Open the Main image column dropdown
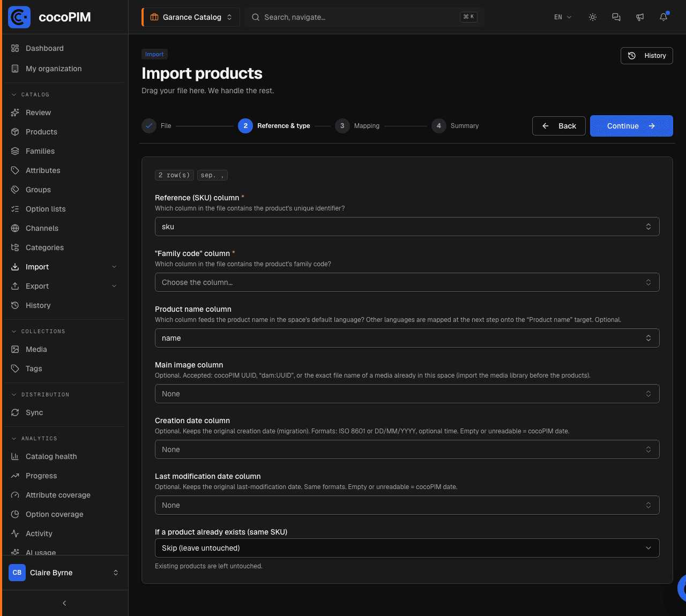The width and height of the screenshot is (686, 616). (x=407, y=394)
